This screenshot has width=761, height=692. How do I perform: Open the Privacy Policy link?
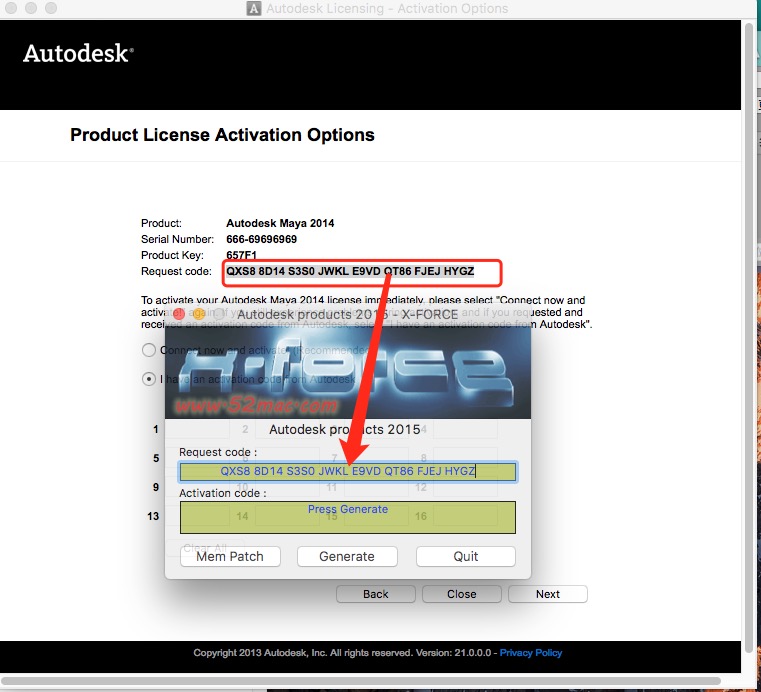point(530,653)
